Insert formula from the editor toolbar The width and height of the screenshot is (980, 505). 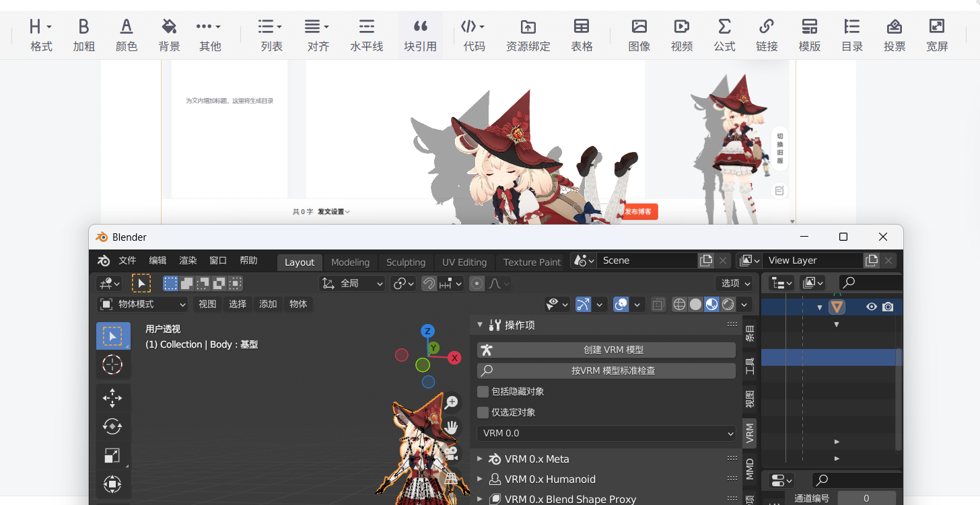(x=724, y=35)
